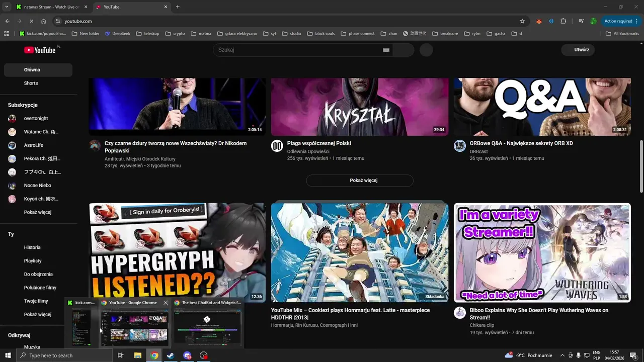
Task: Close the YouTube taskbar preview window
Action: (x=166, y=303)
